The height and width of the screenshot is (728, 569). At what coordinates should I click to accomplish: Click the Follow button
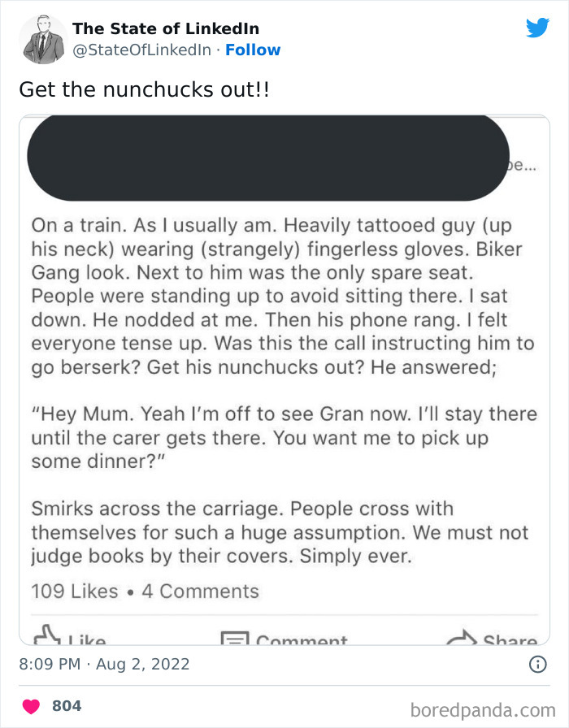coord(254,50)
